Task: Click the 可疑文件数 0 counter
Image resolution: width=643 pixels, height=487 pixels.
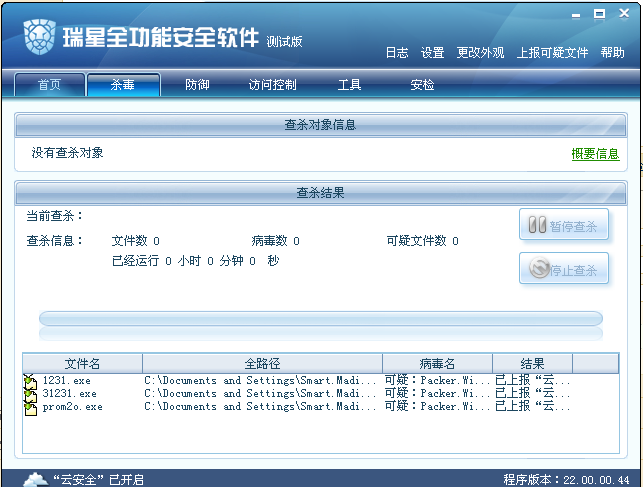Action: click(x=422, y=241)
